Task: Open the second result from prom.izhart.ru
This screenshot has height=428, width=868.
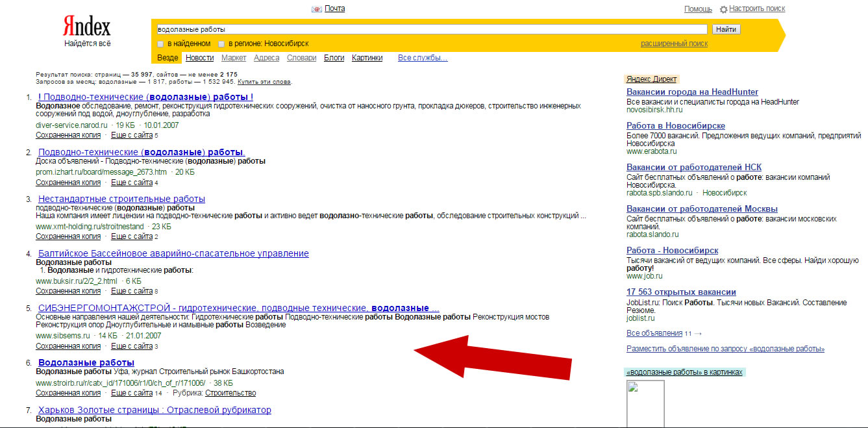Action: [x=142, y=152]
